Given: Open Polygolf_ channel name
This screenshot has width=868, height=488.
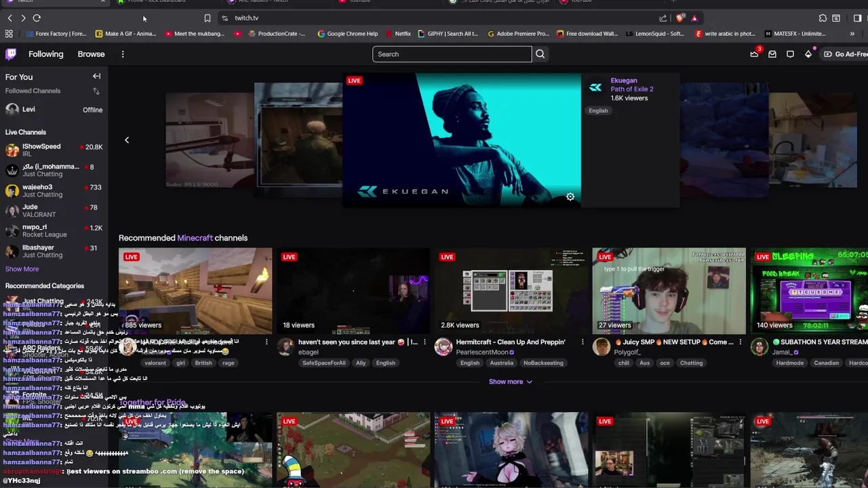Looking at the screenshot, I should (x=627, y=352).
